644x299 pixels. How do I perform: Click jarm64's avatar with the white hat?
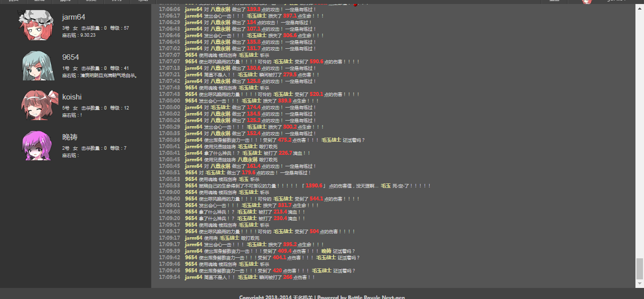tap(36, 25)
